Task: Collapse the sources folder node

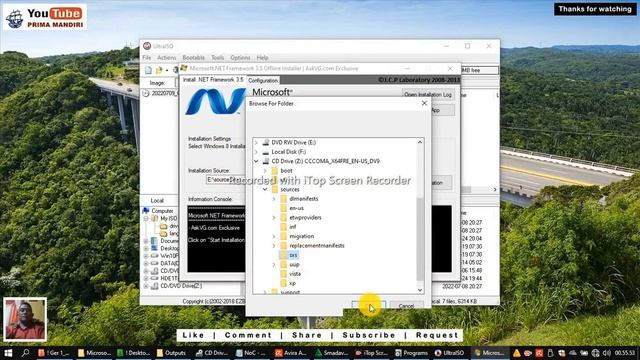Action: pyautogui.click(x=265, y=189)
